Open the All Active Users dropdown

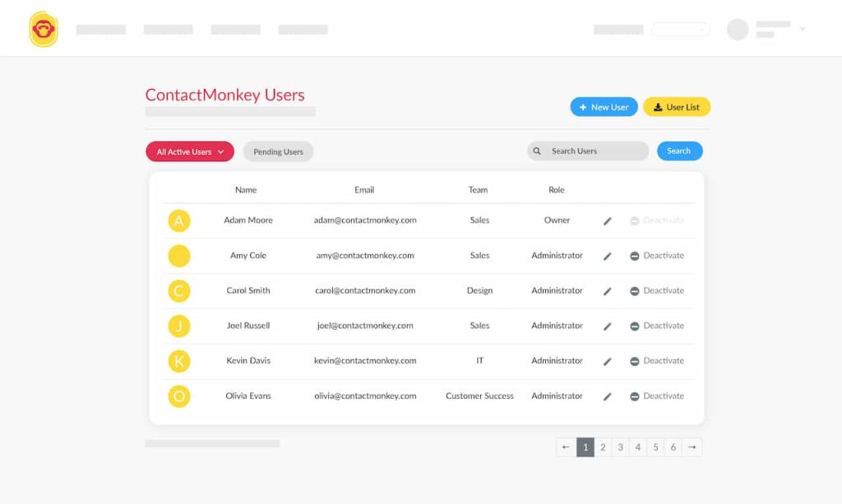(x=190, y=151)
